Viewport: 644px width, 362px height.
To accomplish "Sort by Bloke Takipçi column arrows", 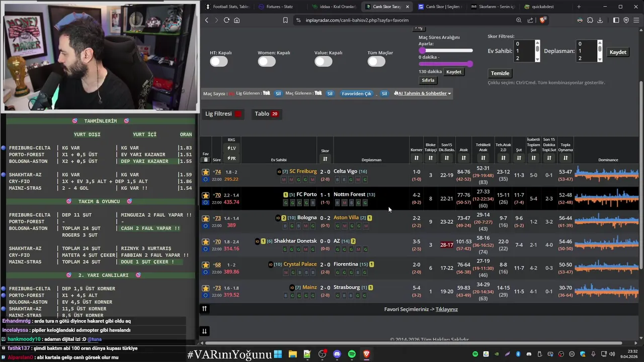I will (x=430, y=158).
